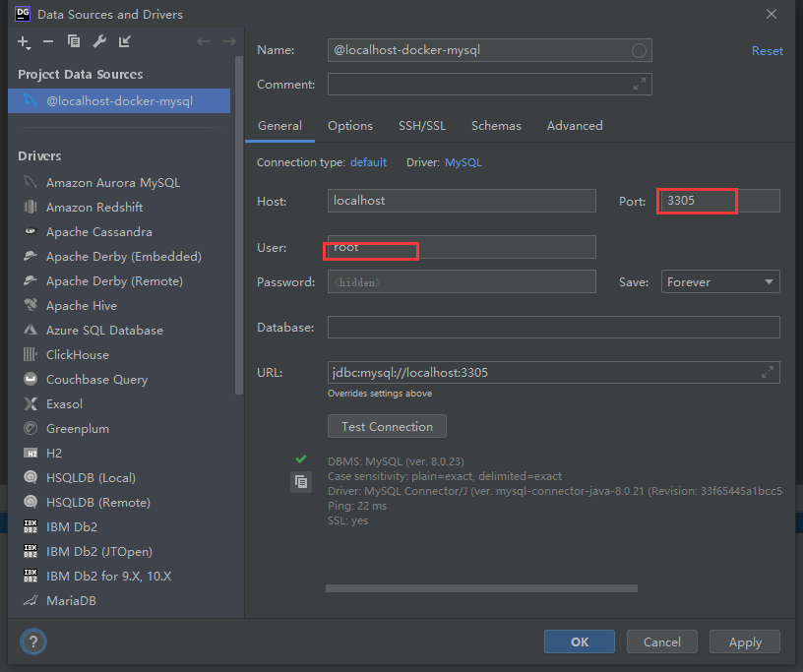Remove selected data source with minus icon
The width and height of the screenshot is (803, 672).
point(48,41)
